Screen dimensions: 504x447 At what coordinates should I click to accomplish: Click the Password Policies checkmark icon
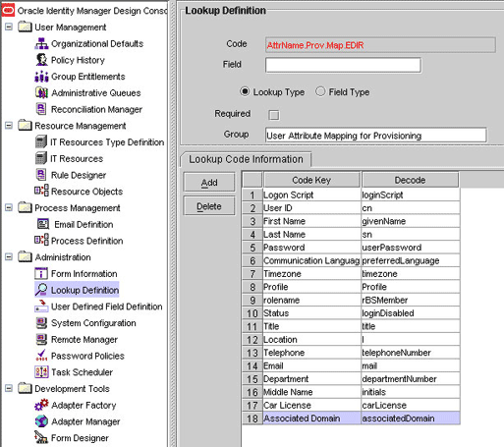point(41,356)
